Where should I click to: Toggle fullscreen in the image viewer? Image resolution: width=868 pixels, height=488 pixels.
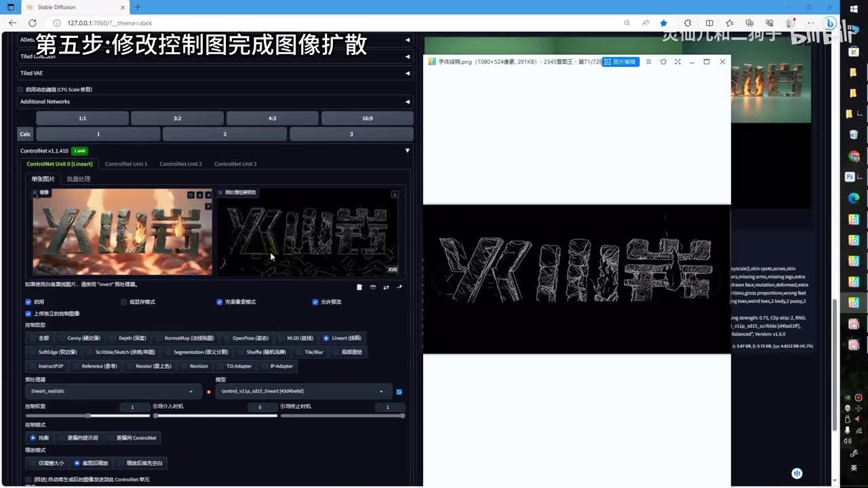pyautogui.click(x=677, y=62)
